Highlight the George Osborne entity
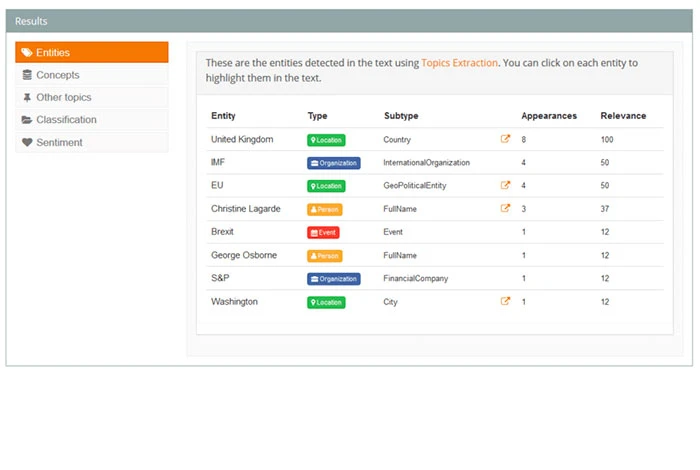This screenshot has height=470, width=700. 244,255
